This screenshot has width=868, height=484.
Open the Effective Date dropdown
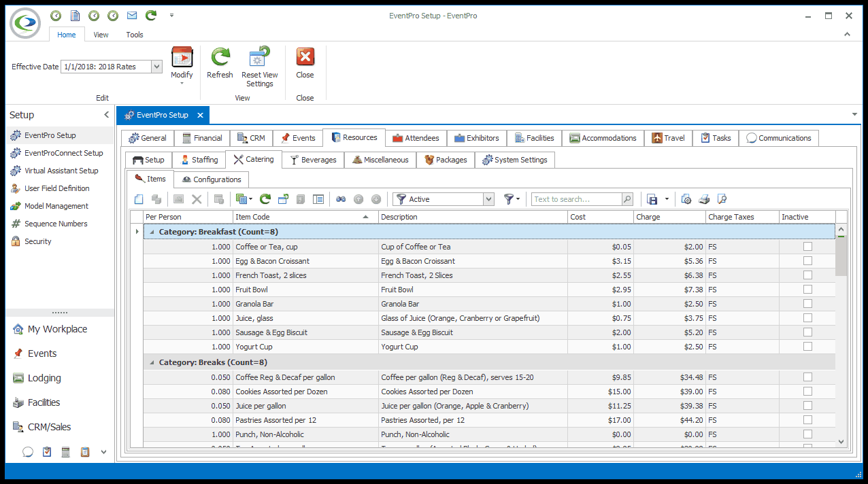coord(156,67)
